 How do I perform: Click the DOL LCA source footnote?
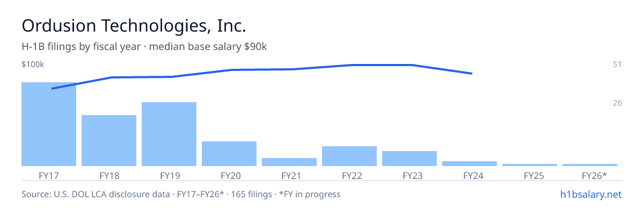[181, 194]
